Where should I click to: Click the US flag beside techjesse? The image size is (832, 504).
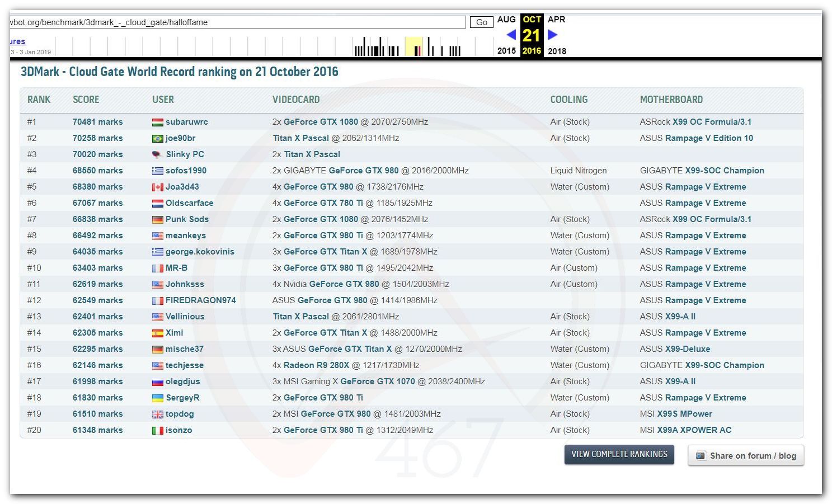point(158,365)
